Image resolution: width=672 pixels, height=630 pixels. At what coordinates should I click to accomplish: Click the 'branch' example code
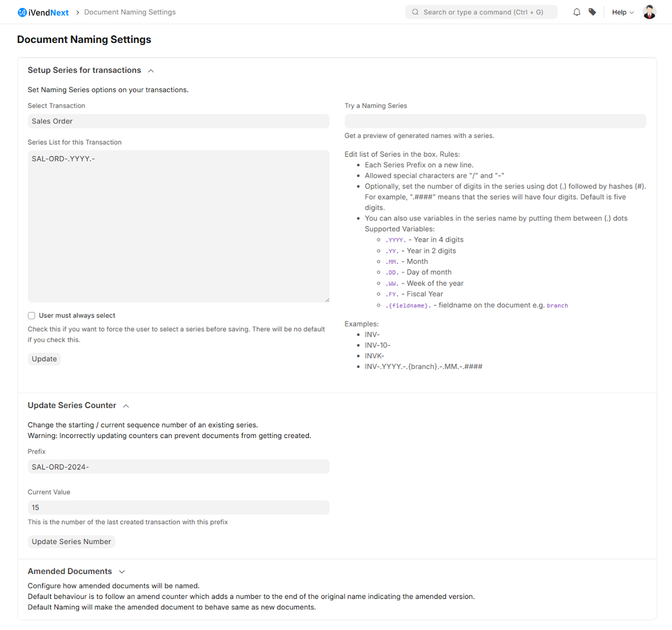(557, 305)
